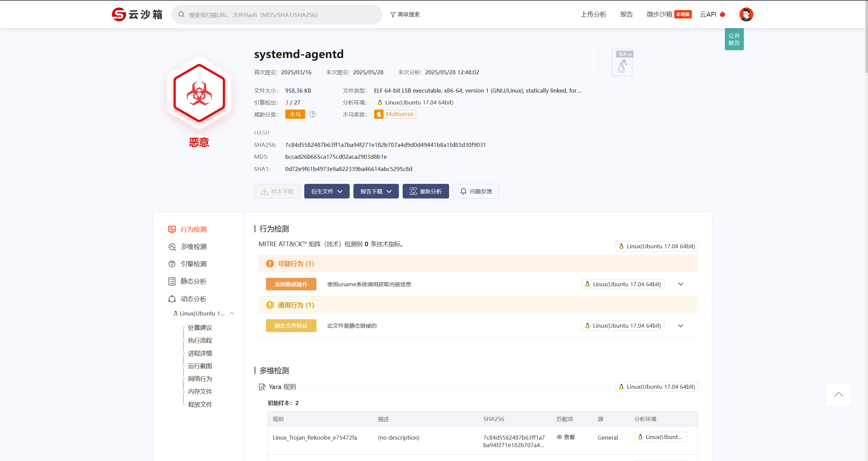The width and height of the screenshot is (868, 461).
Task: Click the threat classification help question-mark icon
Action: [312, 114]
